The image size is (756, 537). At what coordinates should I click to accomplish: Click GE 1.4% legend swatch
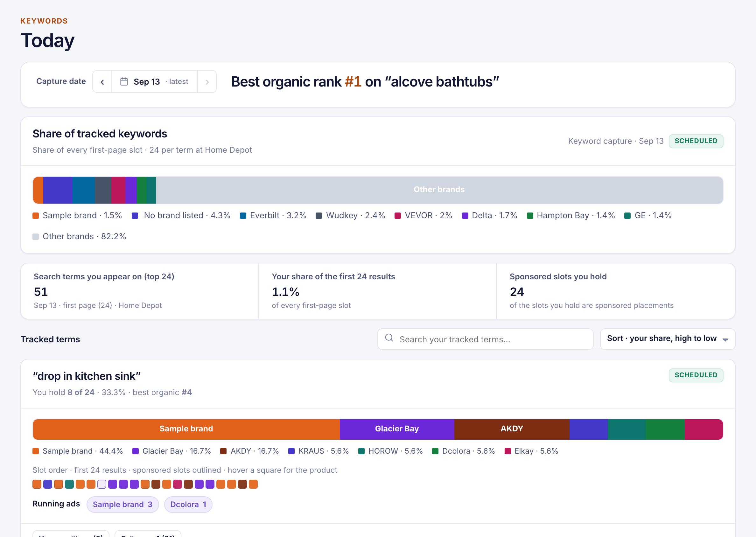point(627,216)
